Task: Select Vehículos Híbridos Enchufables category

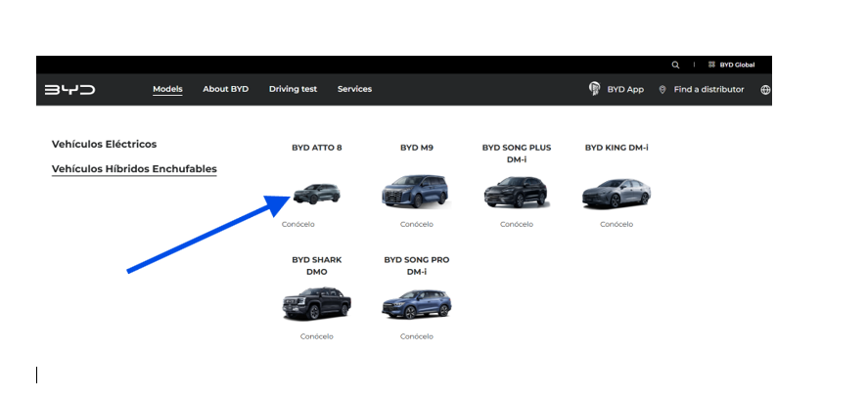Action: (134, 169)
